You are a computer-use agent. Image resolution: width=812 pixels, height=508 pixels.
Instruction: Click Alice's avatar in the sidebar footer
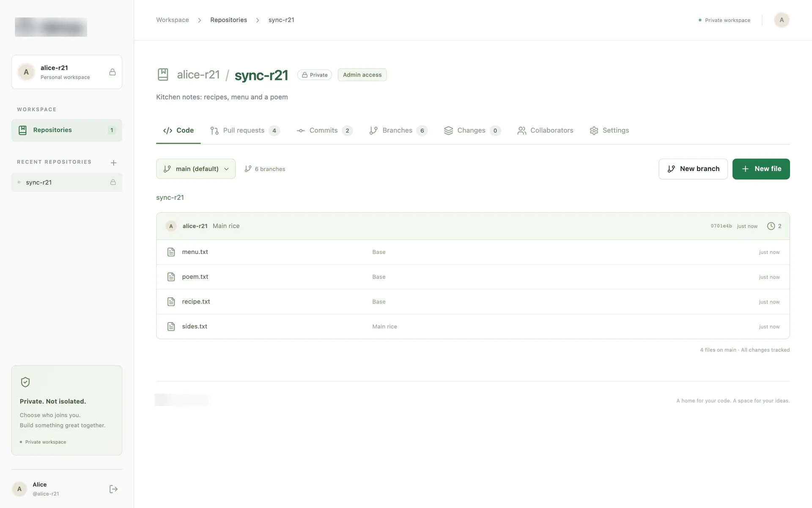(19, 489)
